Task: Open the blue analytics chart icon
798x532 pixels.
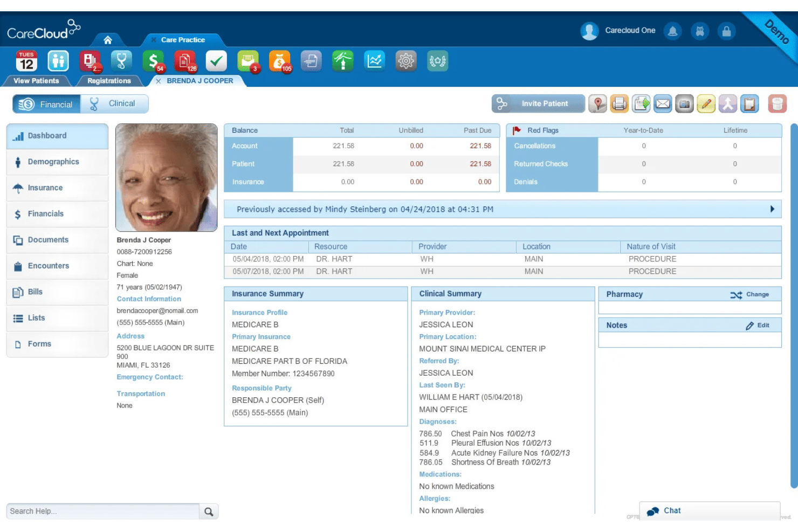Action: [x=374, y=61]
